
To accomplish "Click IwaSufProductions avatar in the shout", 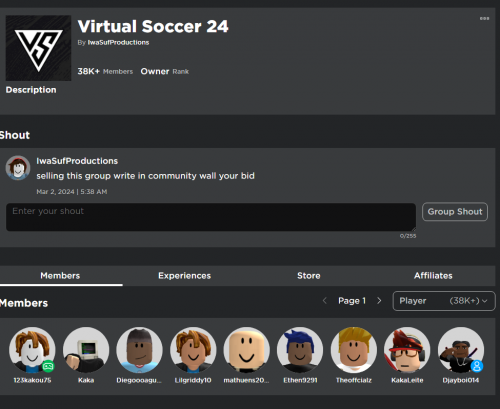I will point(18,167).
